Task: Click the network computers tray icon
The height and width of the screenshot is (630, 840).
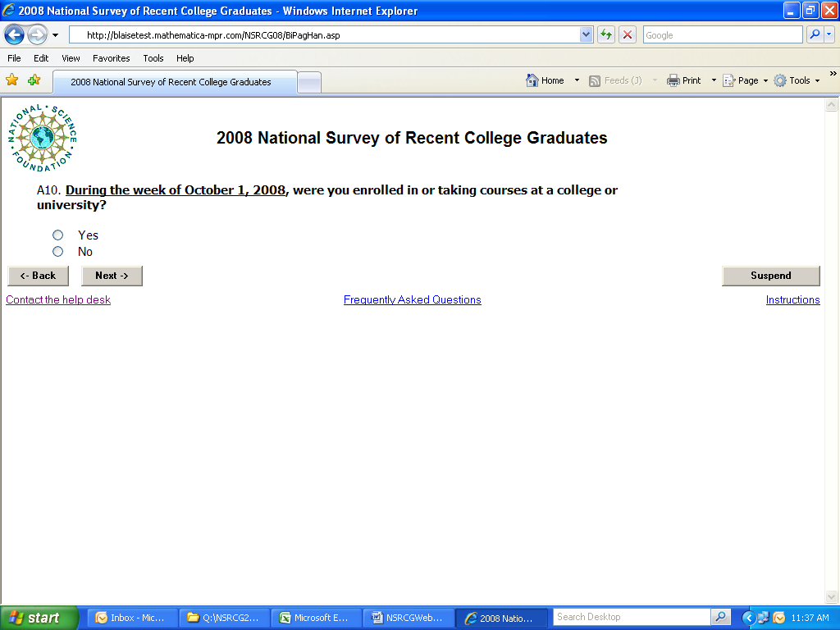Action: [763, 619]
